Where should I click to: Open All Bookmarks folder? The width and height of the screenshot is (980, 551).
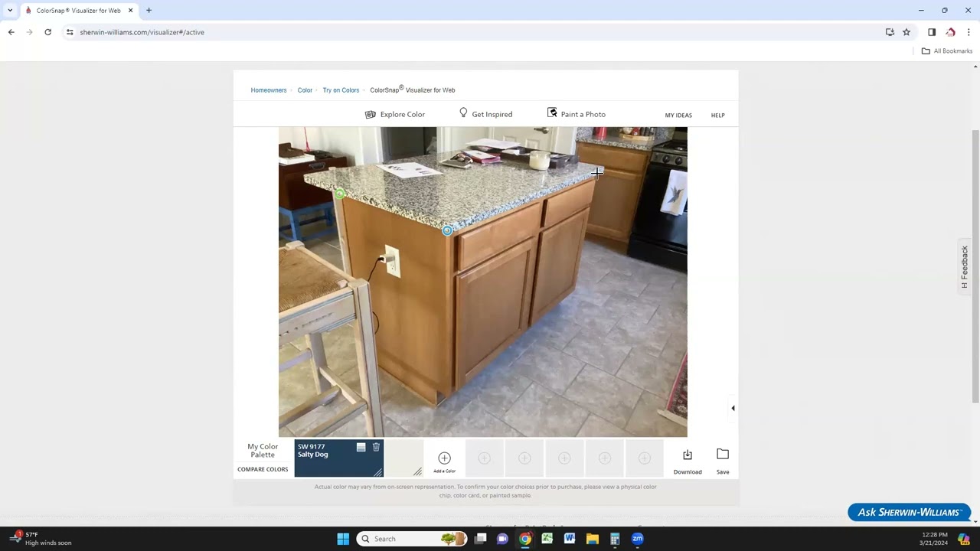946,51
